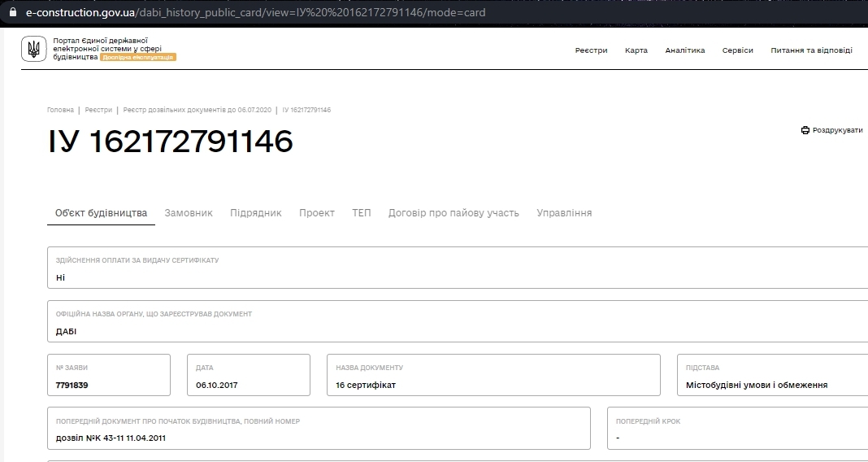Click the 'Назва документу' field label
Image resolution: width=868 pixels, height=462 pixels.
point(369,368)
